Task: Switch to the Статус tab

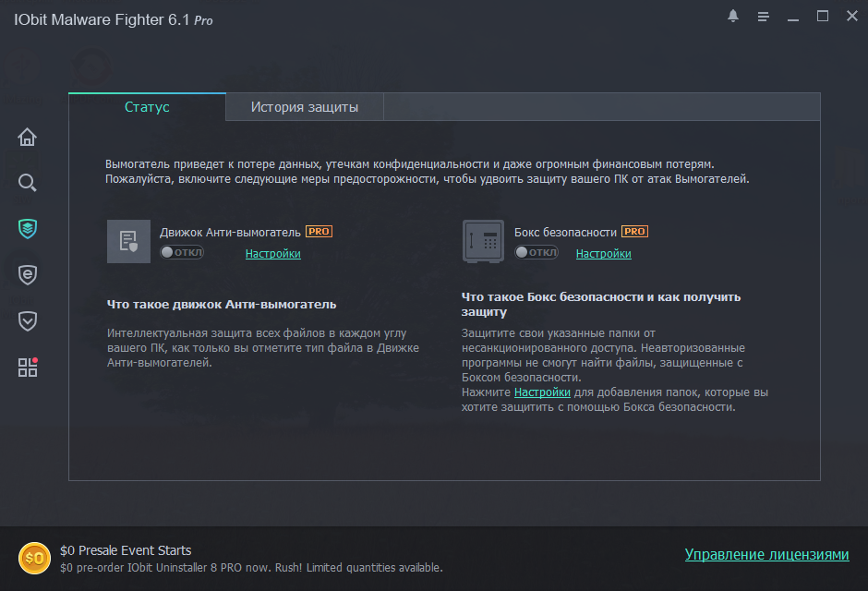Action: click(147, 107)
